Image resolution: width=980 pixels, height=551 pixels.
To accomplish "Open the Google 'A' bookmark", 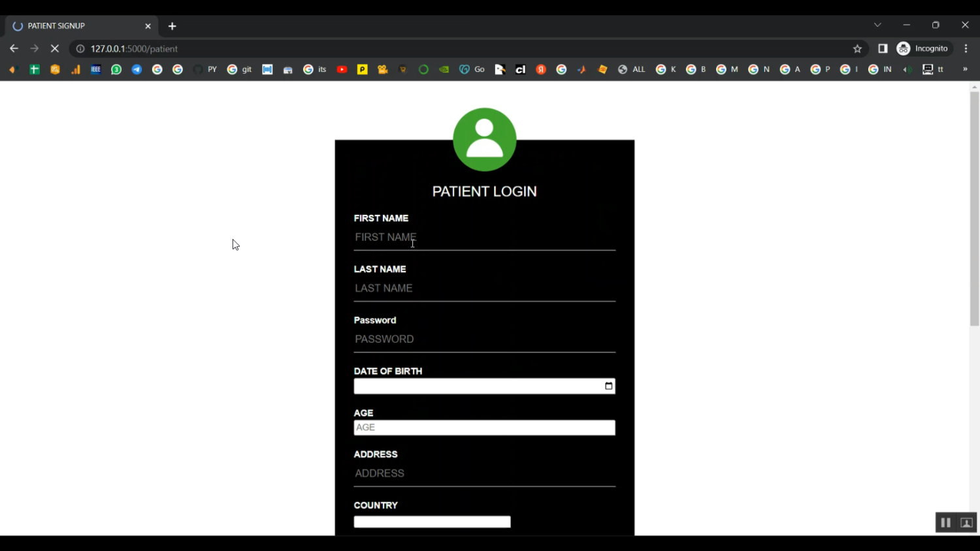I will click(x=790, y=69).
